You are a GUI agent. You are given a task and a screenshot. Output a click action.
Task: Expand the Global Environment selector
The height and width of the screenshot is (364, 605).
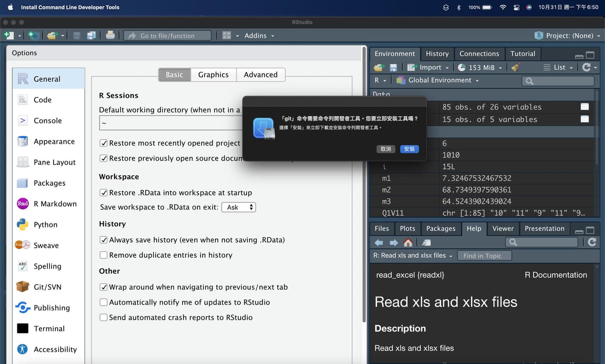click(437, 80)
